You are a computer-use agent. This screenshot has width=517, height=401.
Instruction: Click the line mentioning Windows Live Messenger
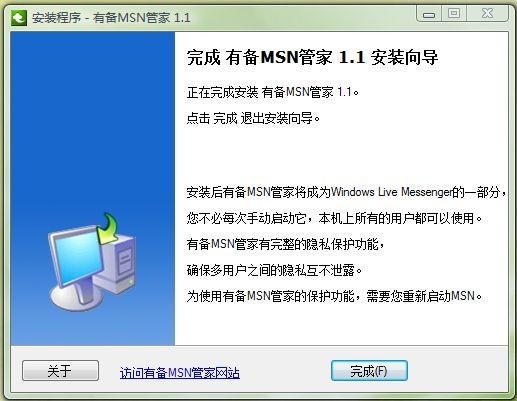347,192
